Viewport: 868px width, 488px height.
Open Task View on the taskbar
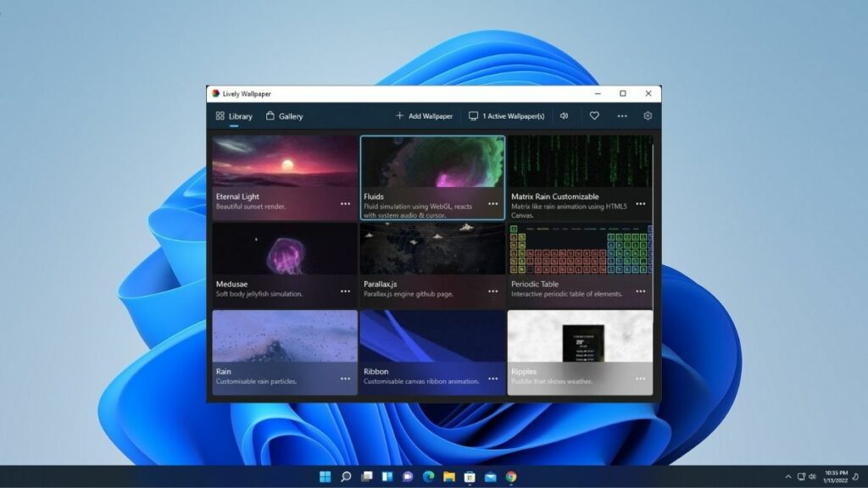pos(366,477)
